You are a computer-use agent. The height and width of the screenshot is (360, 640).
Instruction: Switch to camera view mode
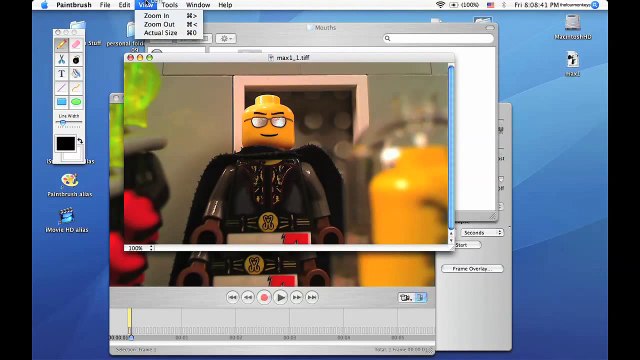(x=406, y=298)
